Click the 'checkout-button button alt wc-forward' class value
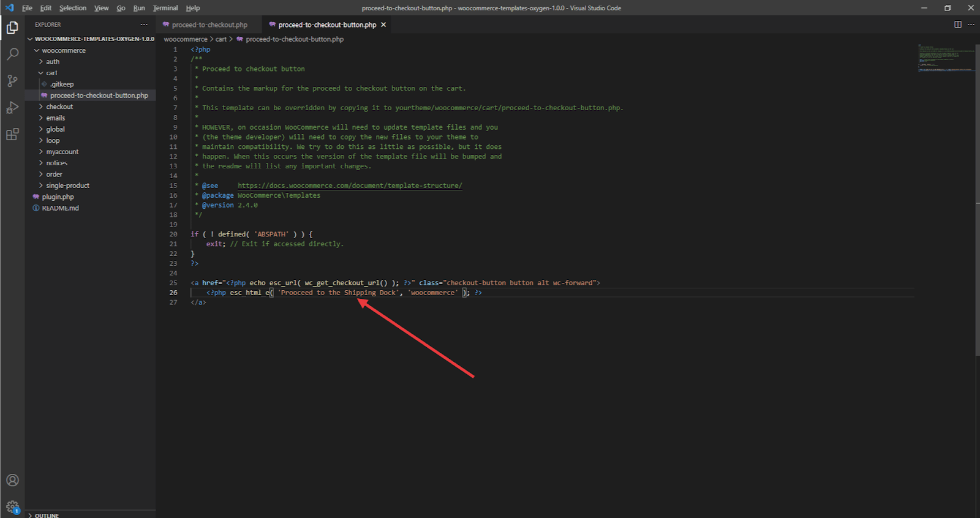Screen dimensions: 980x518 pos(519,283)
